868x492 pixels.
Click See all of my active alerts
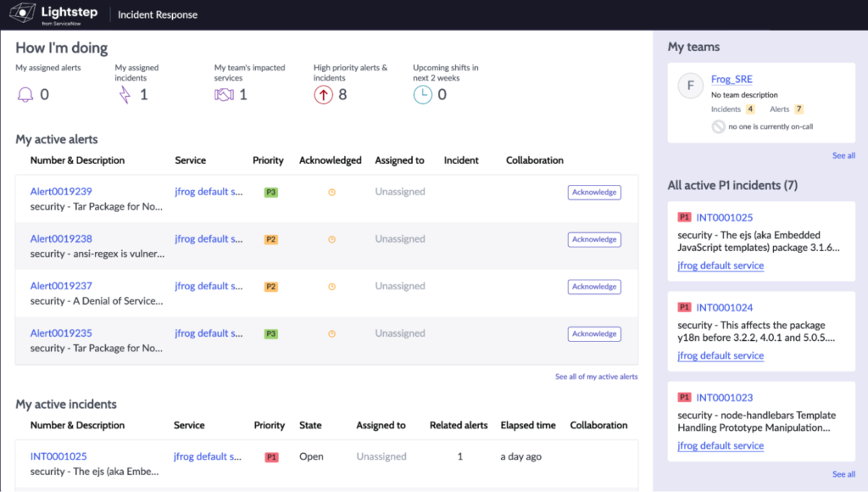596,377
